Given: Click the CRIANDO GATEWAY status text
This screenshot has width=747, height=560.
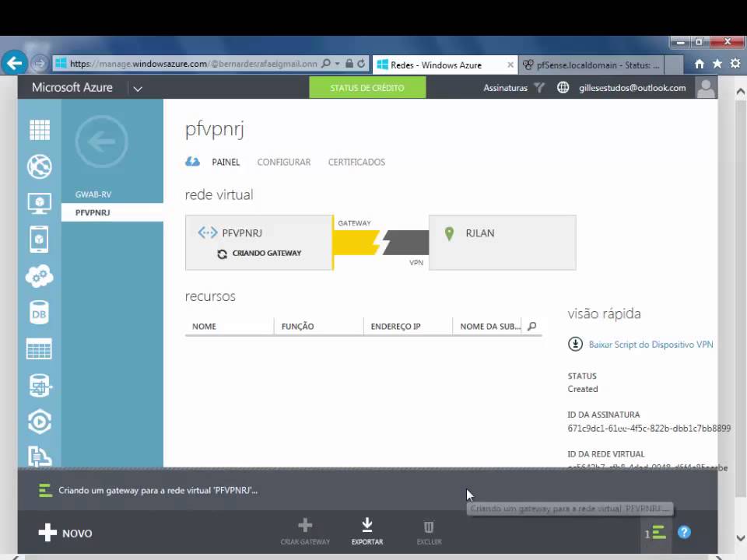Looking at the screenshot, I should tap(267, 253).
